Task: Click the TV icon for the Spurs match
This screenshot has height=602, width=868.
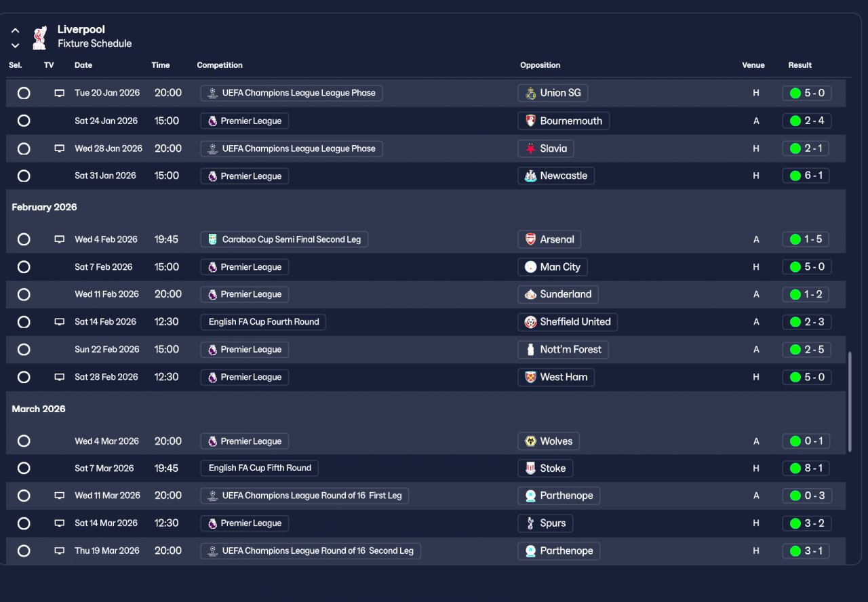Action: point(60,523)
